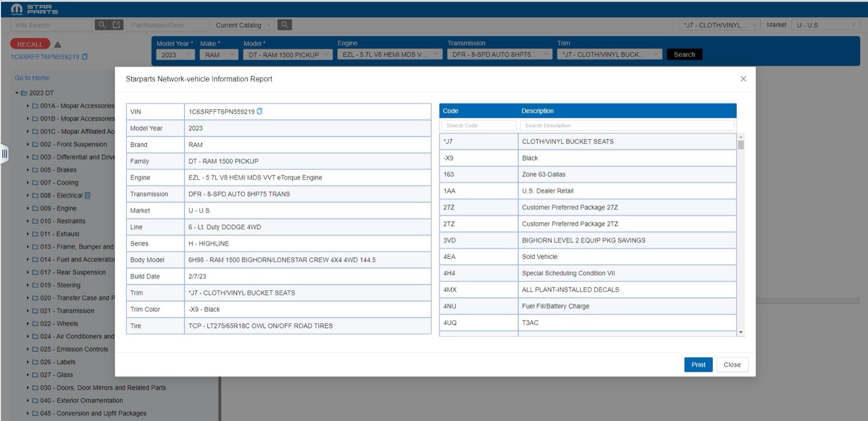Select 019 - Steering in the tree
This screenshot has width=868, height=421.
60,285
